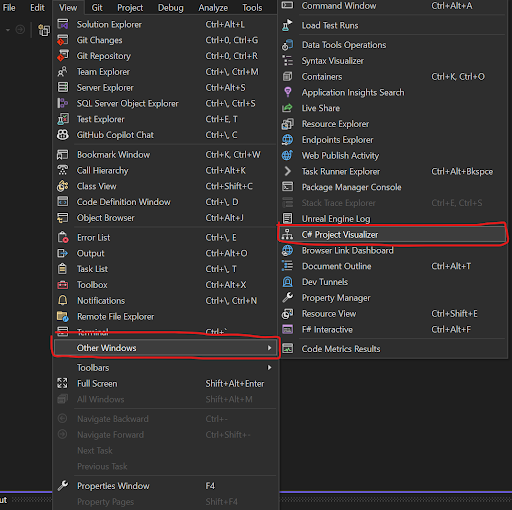Viewport: 512px width, 510px height.
Task: Choose C# Project Visualizer
Action: [x=392, y=235]
